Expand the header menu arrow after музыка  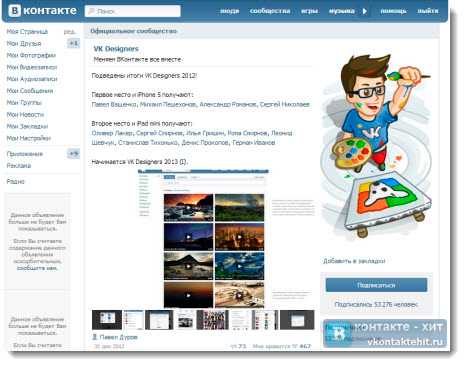coord(365,11)
